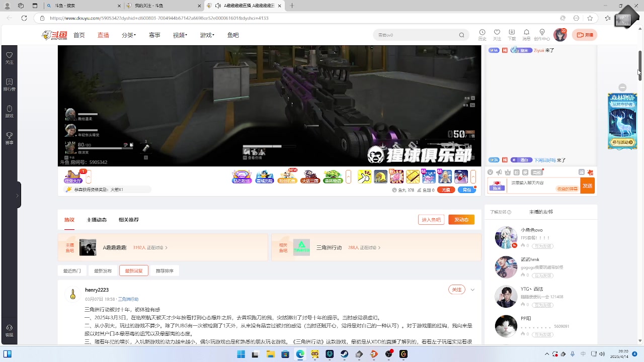The image size is (644, 362).
Task: Expand the arrow after 森林物语 activity icons
Action: pyautogui.click(x=348, y=176)
